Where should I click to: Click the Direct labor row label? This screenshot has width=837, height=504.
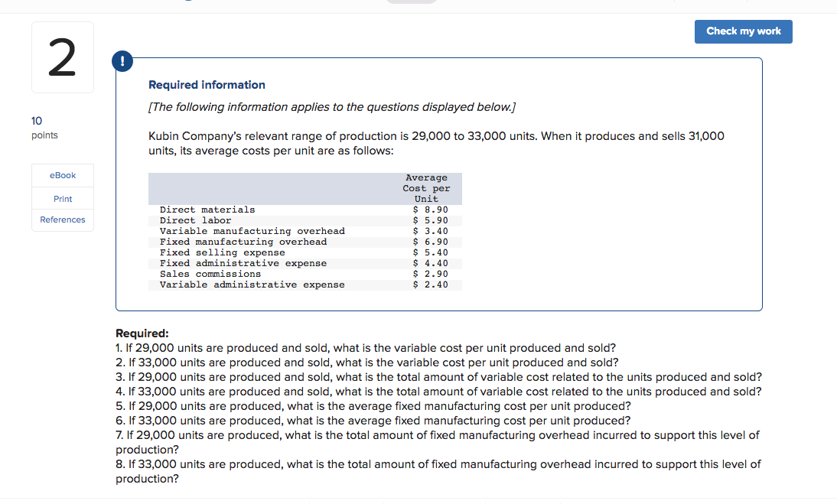195,220
